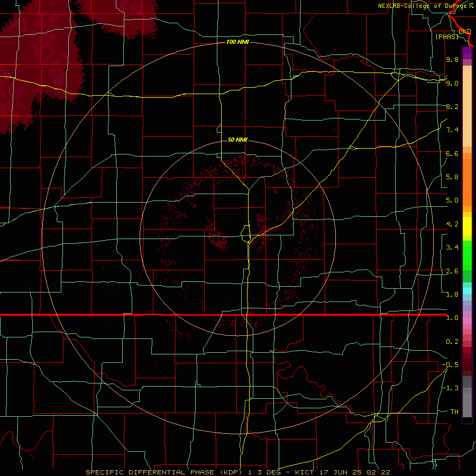Click the 6.6 color scale value
The height and width of the screenshot is (476, 476).
tap(452, 153)
